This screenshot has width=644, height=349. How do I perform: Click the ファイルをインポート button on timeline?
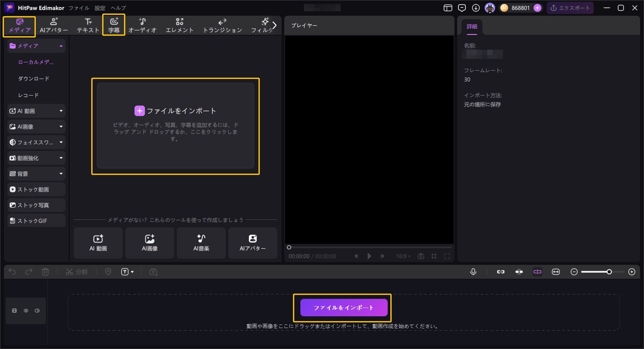(343, 307)
